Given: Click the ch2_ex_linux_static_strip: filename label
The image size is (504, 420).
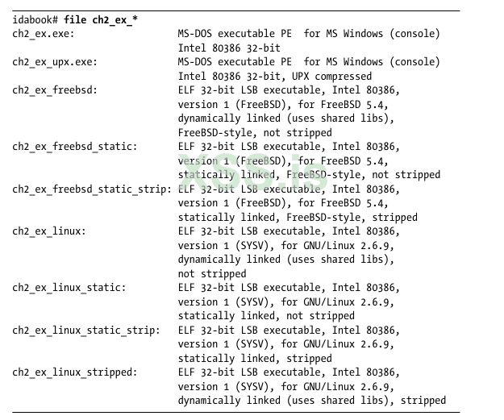Looking at the screenshot, I should click(x=85, y=331).
